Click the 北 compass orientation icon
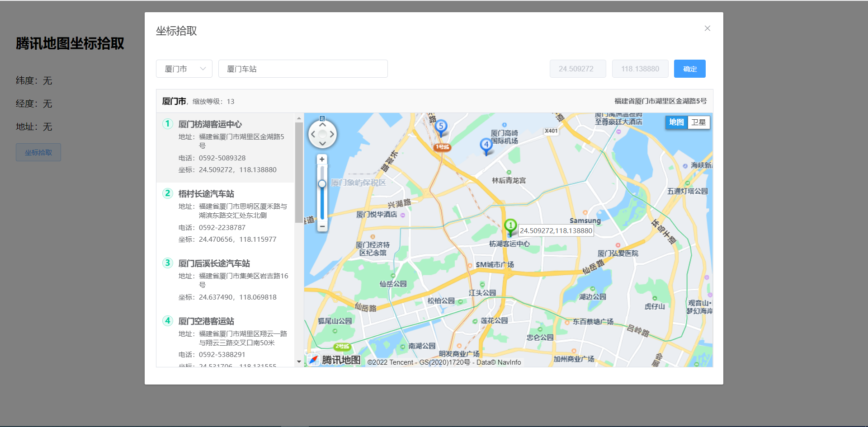 point(322,118)
